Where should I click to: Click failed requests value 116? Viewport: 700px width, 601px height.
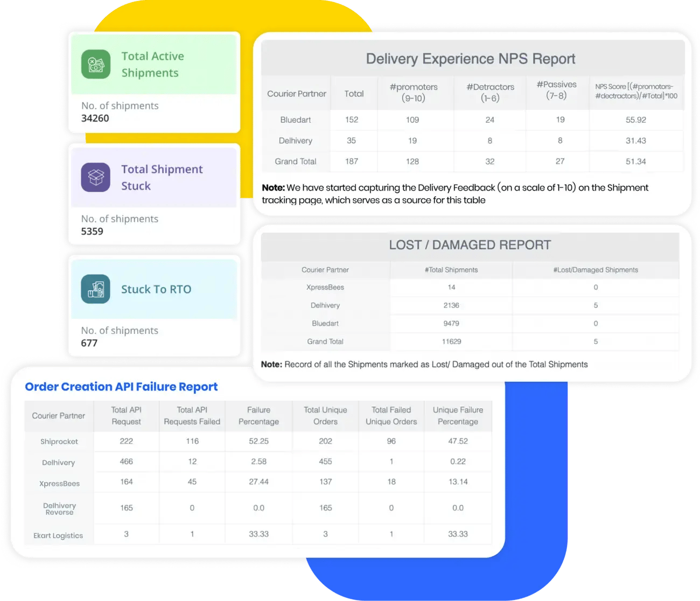(192, 441)
